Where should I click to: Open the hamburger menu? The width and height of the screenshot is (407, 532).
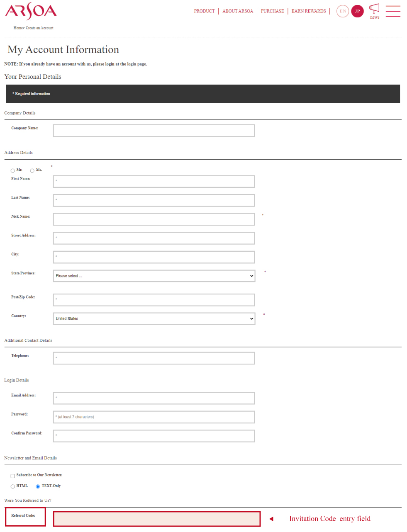pyautogui.click(x=393, y=11)
